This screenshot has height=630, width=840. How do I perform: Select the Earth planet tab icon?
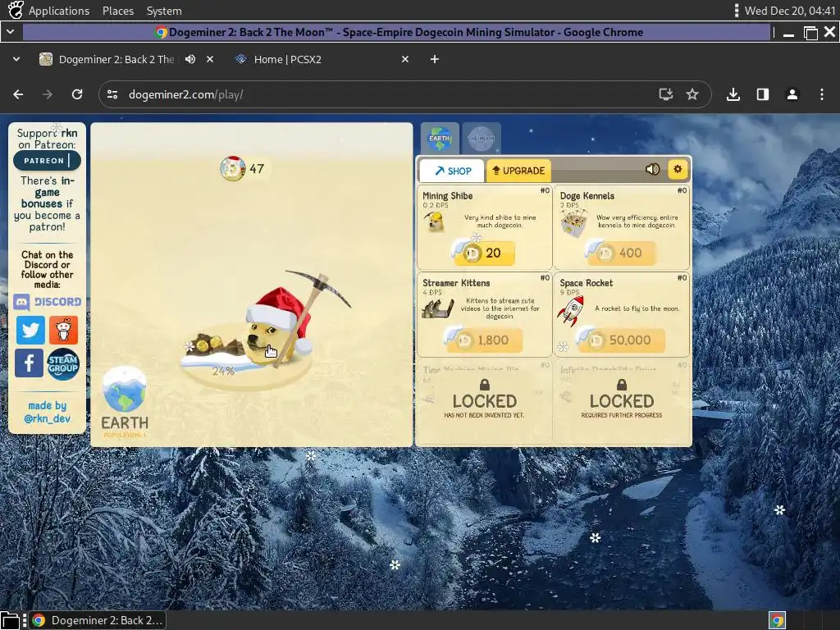point(440,138)
